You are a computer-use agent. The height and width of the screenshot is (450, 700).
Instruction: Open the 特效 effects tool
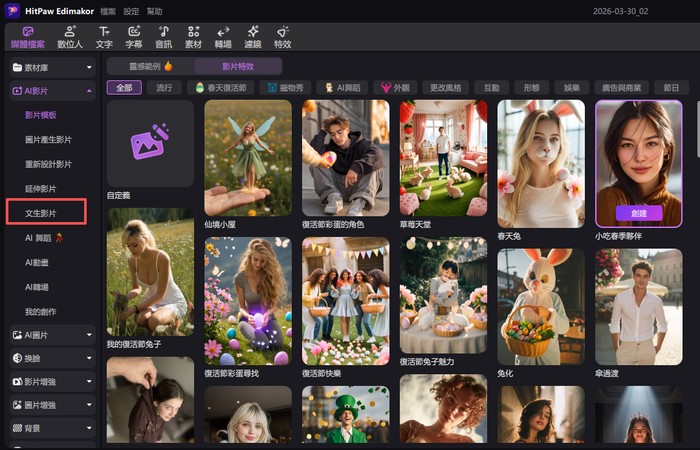click(282, 37)
